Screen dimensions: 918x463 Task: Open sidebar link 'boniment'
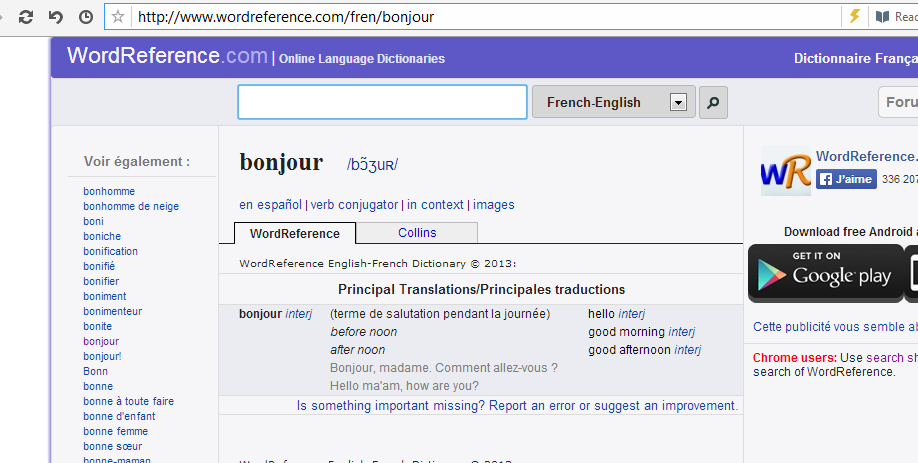tap(105, 296)
